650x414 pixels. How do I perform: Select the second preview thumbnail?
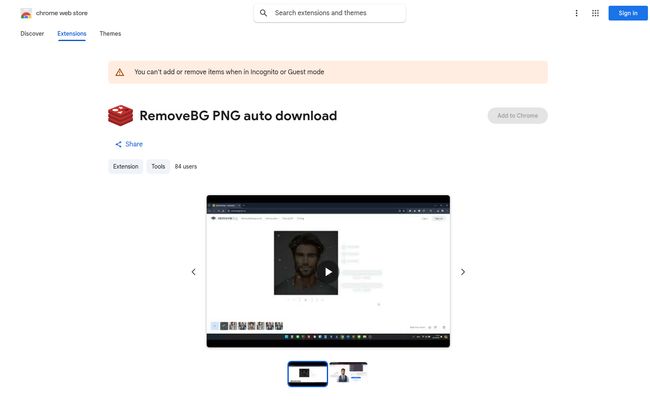[x=348, y=373]
